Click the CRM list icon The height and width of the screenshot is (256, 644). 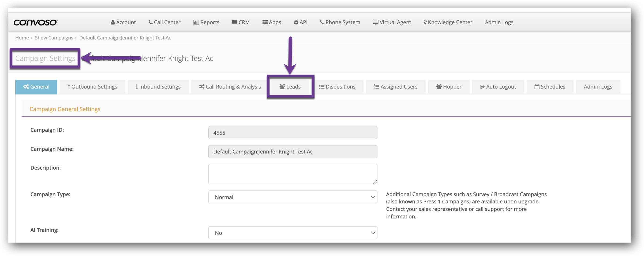tap(234, 22)
